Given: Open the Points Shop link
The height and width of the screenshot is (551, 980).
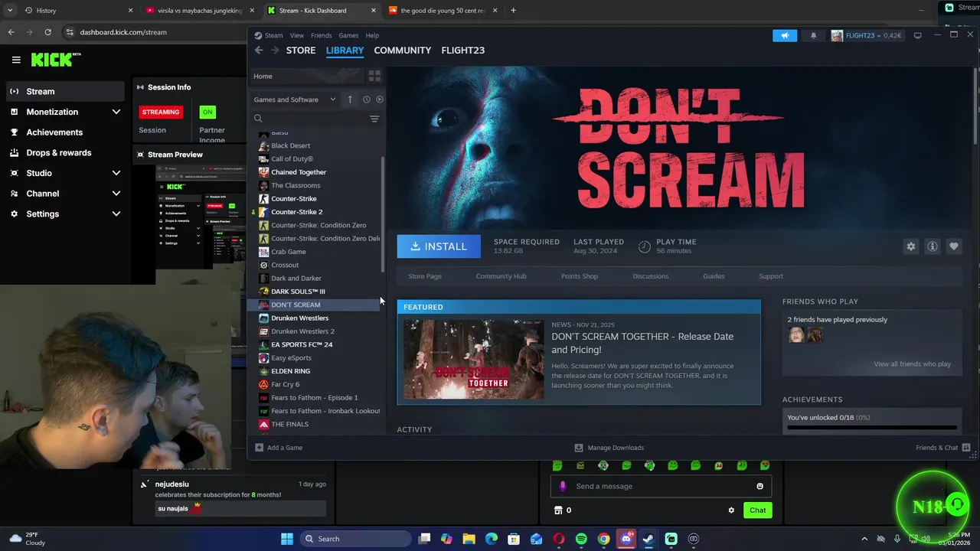Looking at the screenshot, I should (x=580, y=276).
